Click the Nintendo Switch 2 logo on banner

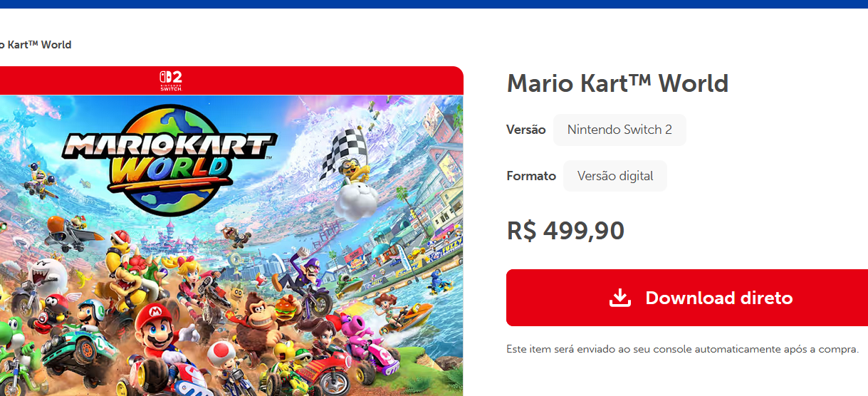coord(171,80)
